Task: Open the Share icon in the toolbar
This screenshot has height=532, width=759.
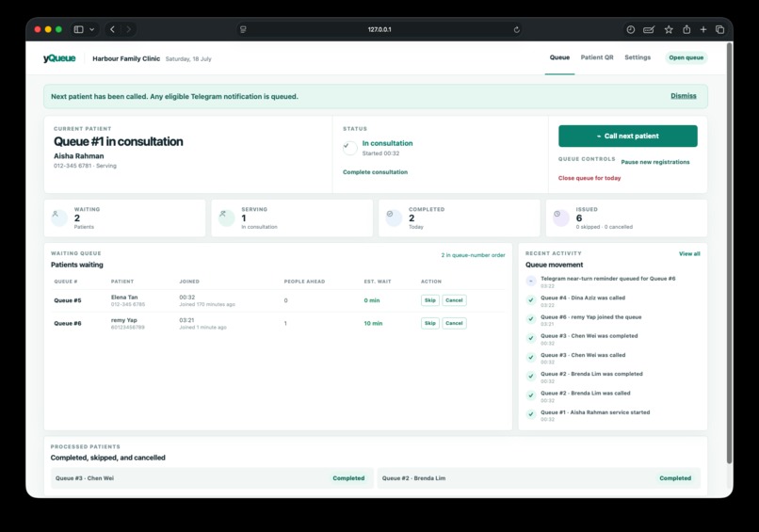Action: [x=686, y=29]
